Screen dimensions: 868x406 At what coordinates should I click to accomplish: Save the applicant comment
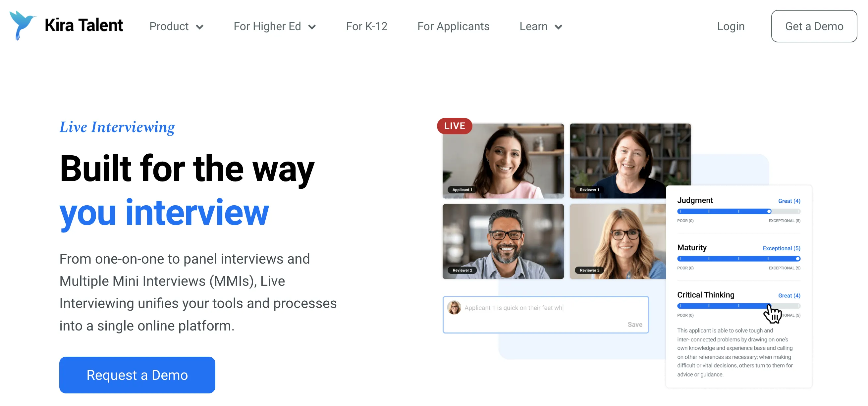(x=634, y=324)
